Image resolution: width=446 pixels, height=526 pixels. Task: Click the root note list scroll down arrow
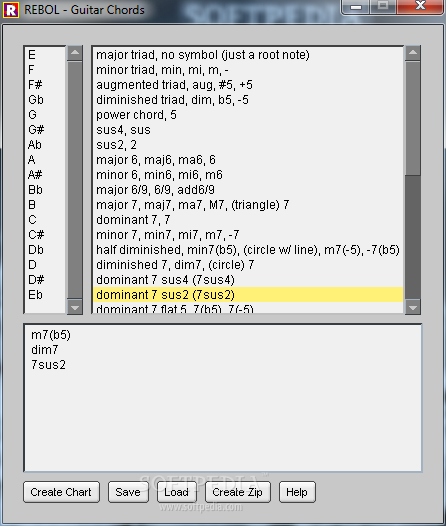pos(75,307)
